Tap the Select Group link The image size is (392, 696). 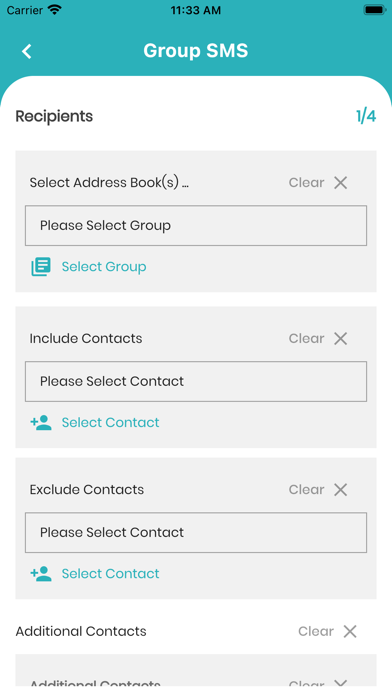pyautogui.click(x=104, y=267)
